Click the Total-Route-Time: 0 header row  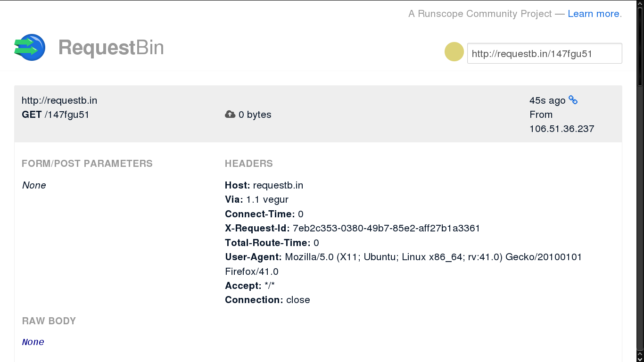click(x=272, y=243)
